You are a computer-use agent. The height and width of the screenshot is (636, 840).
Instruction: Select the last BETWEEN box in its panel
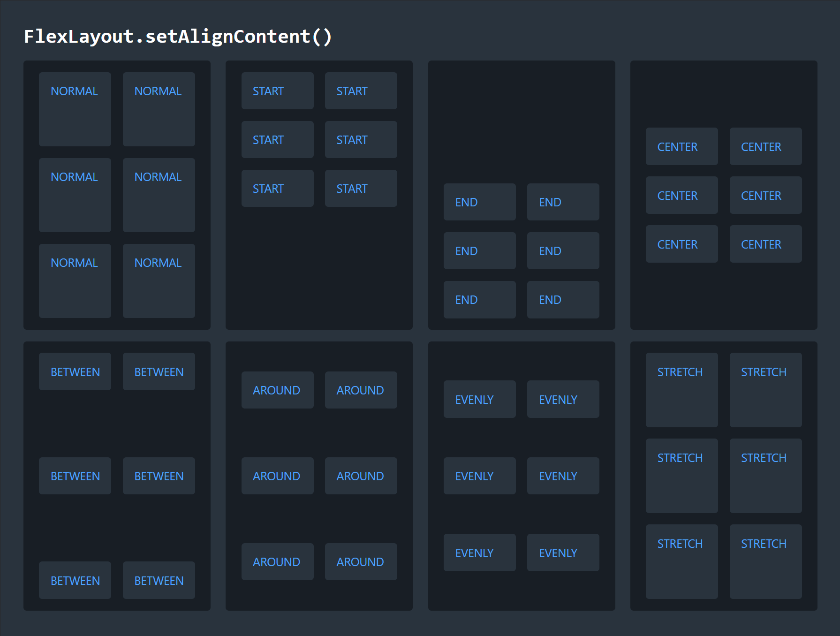[x=159, y=580]
